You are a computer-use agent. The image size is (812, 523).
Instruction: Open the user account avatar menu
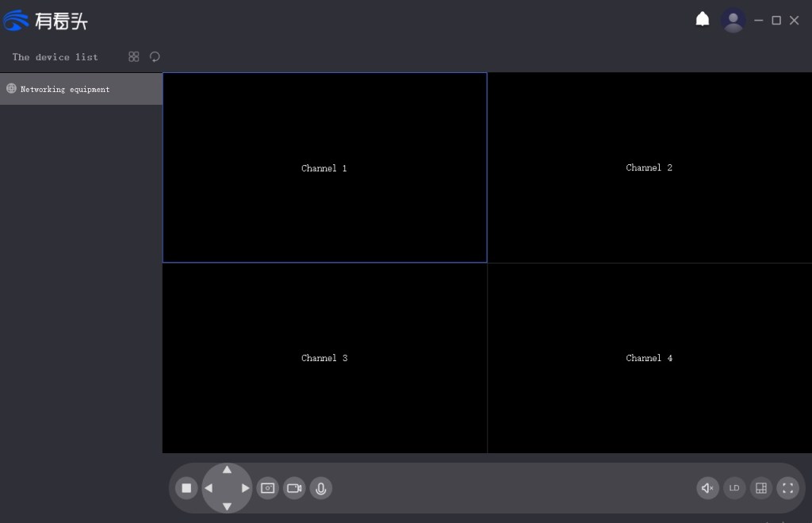[733, 20]
